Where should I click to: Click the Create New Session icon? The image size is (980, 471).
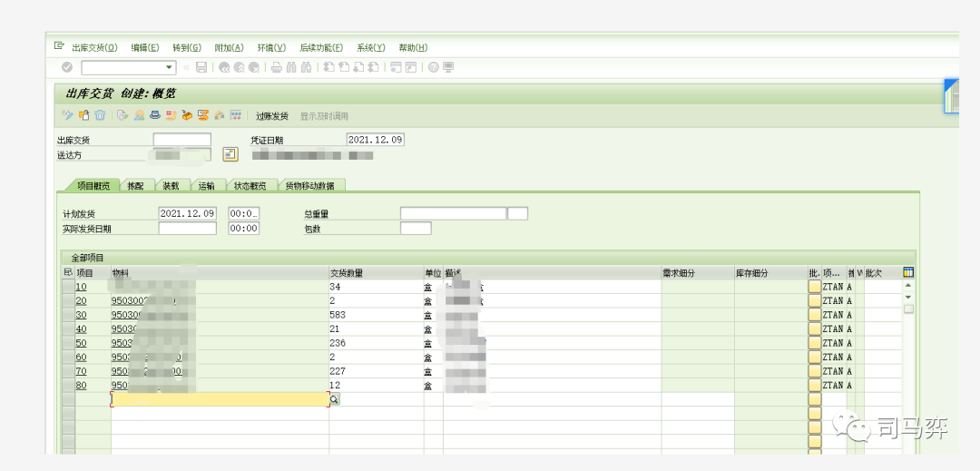tap(396, 67)
